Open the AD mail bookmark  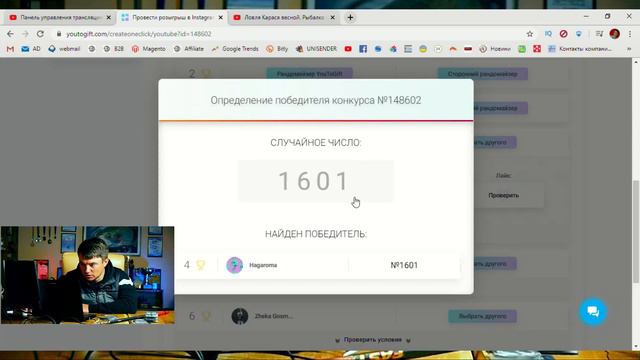coord(31,49)
